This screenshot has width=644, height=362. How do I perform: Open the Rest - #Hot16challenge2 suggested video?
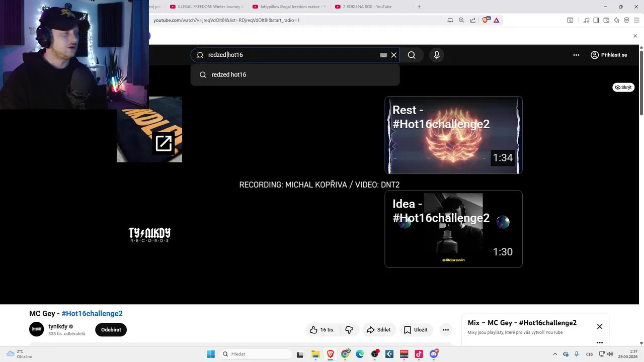pos(453,135)
